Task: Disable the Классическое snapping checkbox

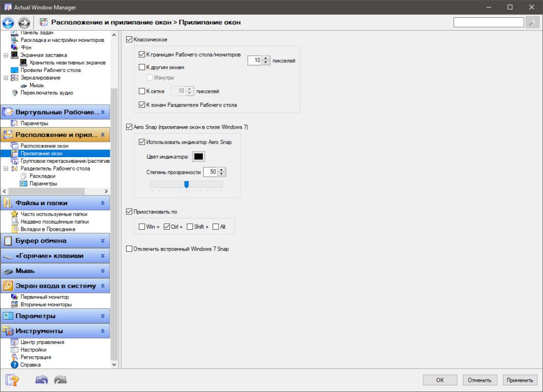Action: click(x=129, y=39)
